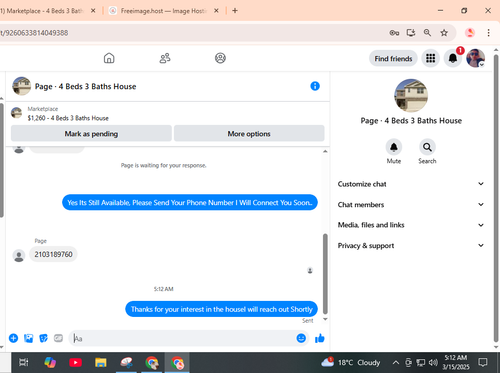
Task: Click the password key icon in address bar
Action: 394,33
